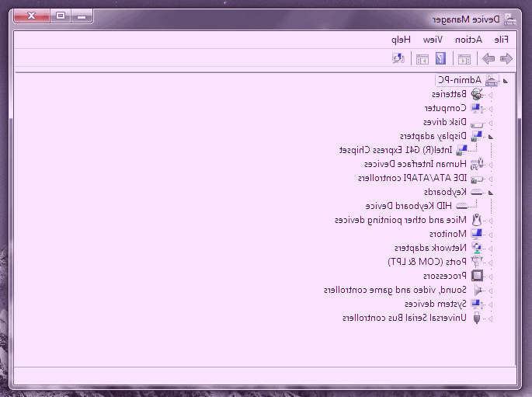Click the Show/Hide Action Pane toolbar icon

422,58
